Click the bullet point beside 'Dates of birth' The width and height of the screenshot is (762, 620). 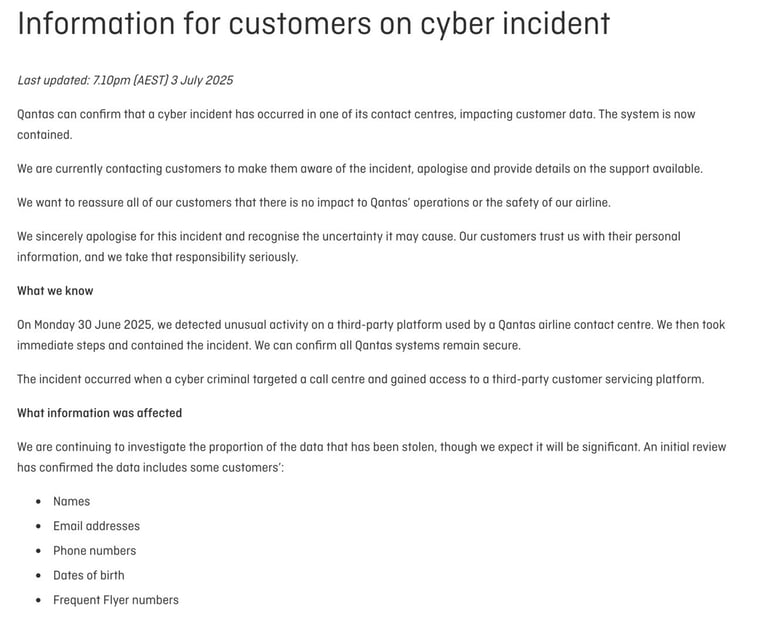[x=39, y=576]
